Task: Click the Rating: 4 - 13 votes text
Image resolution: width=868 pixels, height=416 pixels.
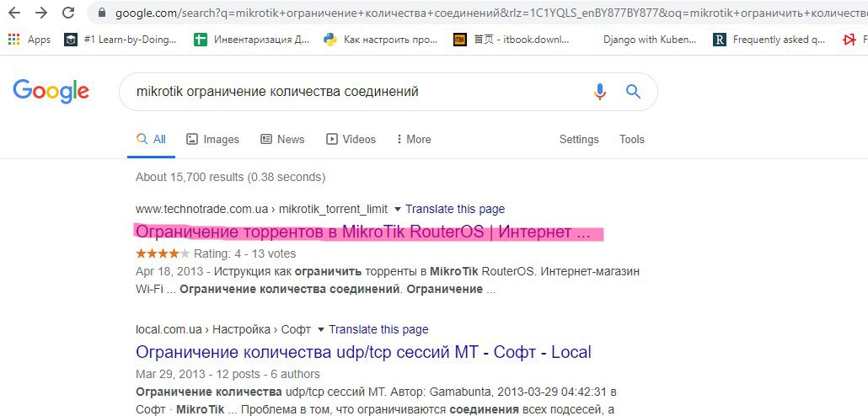Action: [x=244, y=254]
